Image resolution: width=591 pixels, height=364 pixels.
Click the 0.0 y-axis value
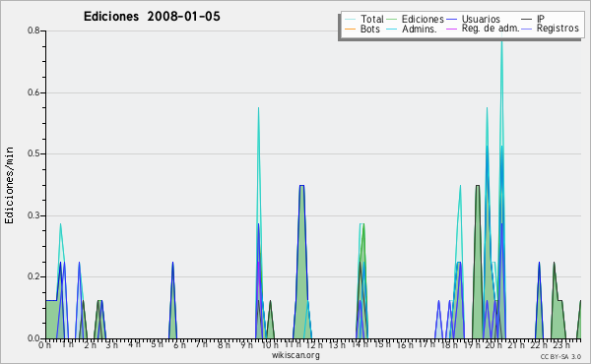[x=33, y=338]
